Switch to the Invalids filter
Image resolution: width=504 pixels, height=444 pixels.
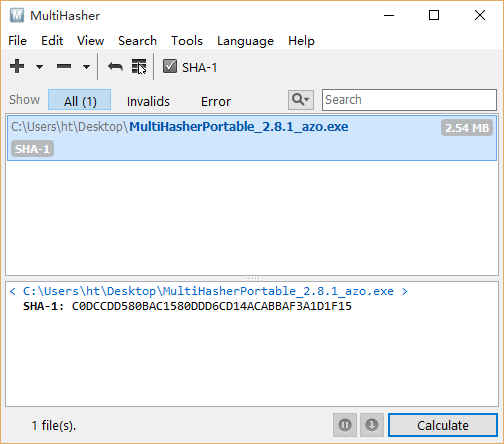[148, 101]
